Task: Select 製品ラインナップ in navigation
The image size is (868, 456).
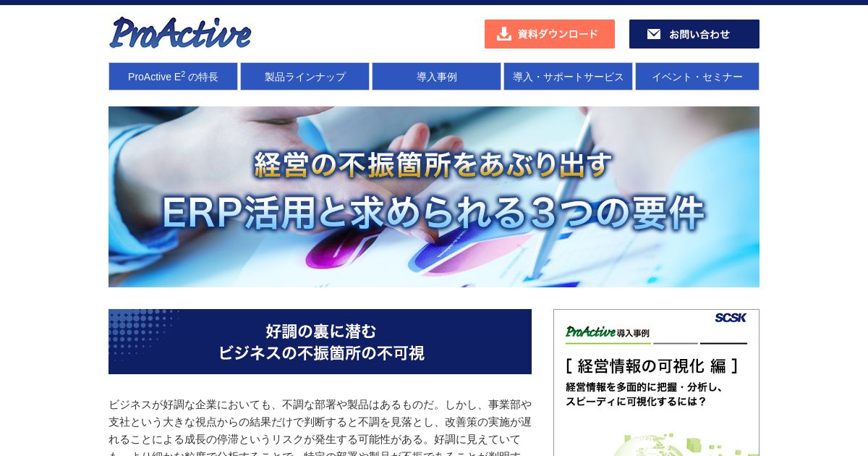Action: (305, 76)
